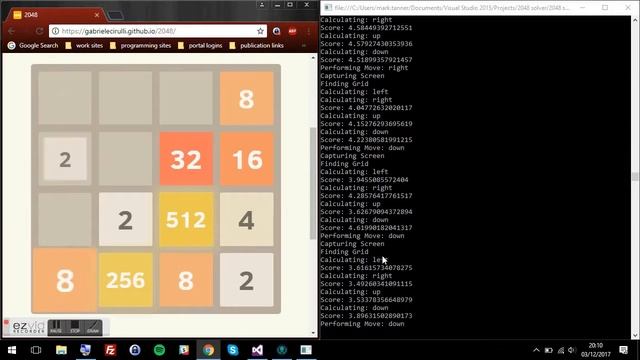640x360 pixels.
Task: Click the Ezvid recorder Pause button
Action: (x=56, y=327)
